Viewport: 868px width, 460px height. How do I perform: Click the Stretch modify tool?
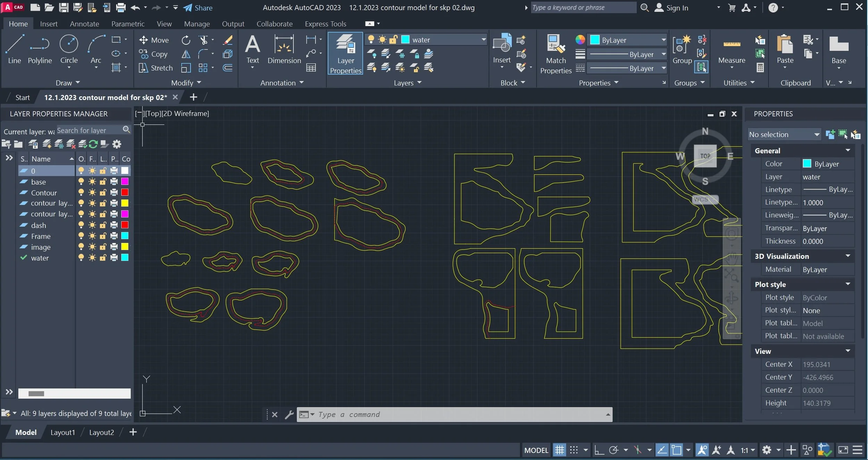pos(156,68)
